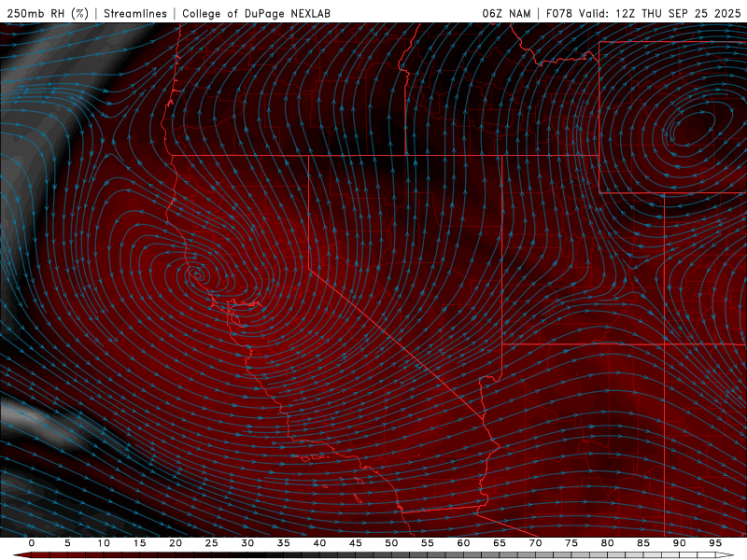The height and width of the screenshot is (560, 747).
Task: Click the 65 value on the colorbar
Action: coord(499,543)
